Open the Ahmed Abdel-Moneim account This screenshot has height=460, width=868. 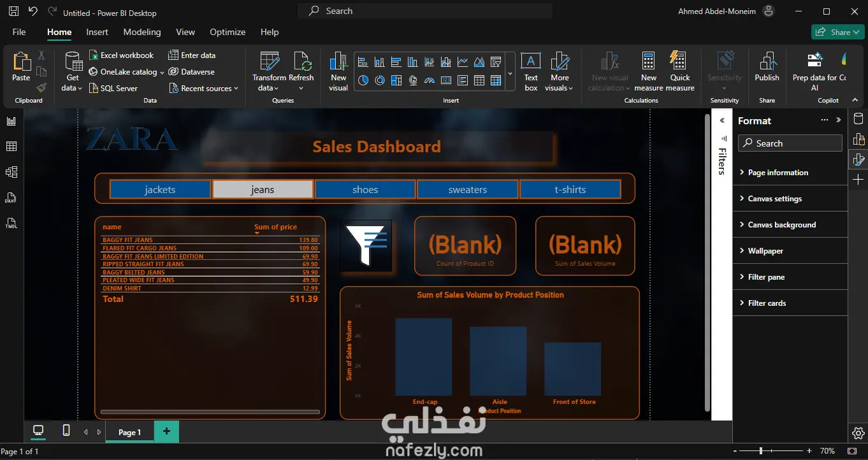[727, 11]
